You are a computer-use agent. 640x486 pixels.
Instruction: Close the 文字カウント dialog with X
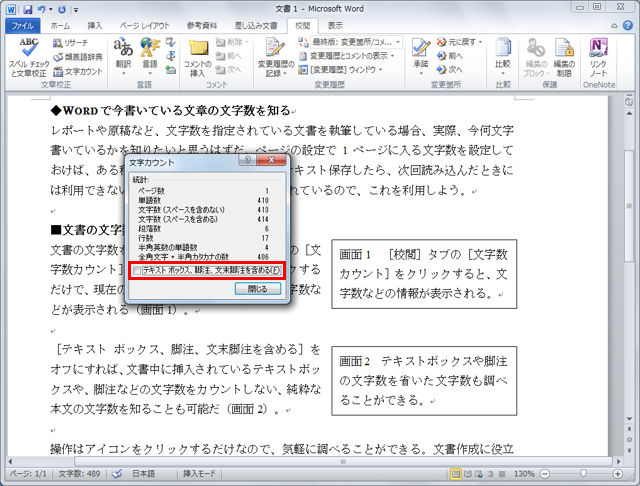coord(271,160)
